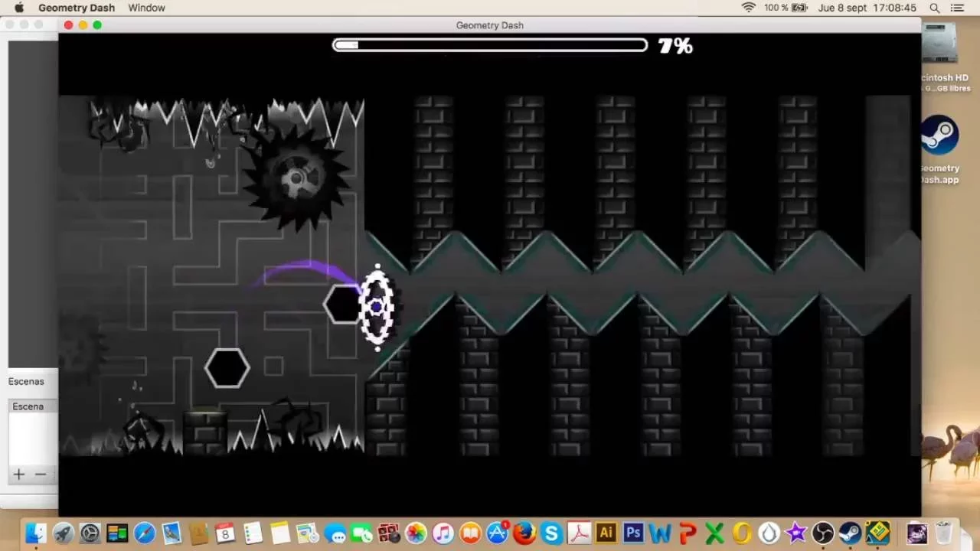
Task: Open Safari from the dock
Action: point(144,533)
